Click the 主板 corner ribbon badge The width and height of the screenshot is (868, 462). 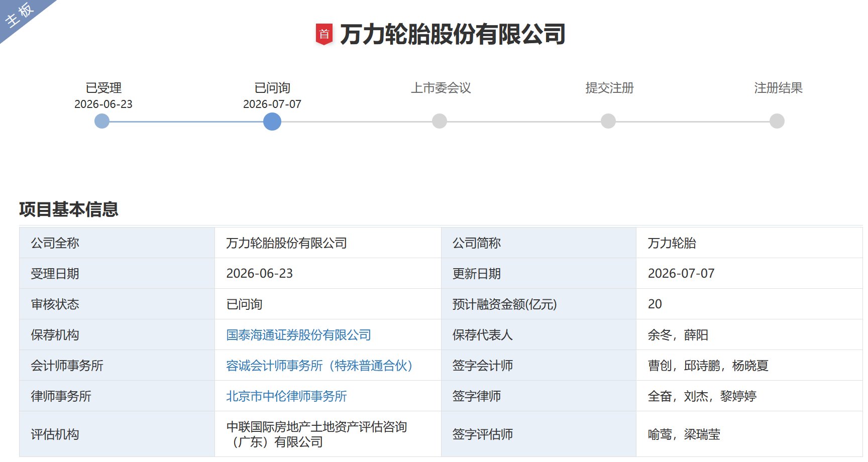pyautogui.click(x=19, y=14)
